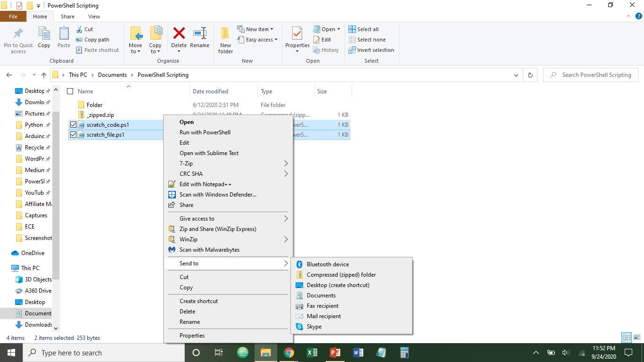Open files with the Zip and Share WinZip Express option
Viewport: 644px width, 362px height.
click(x=217, y=229)
